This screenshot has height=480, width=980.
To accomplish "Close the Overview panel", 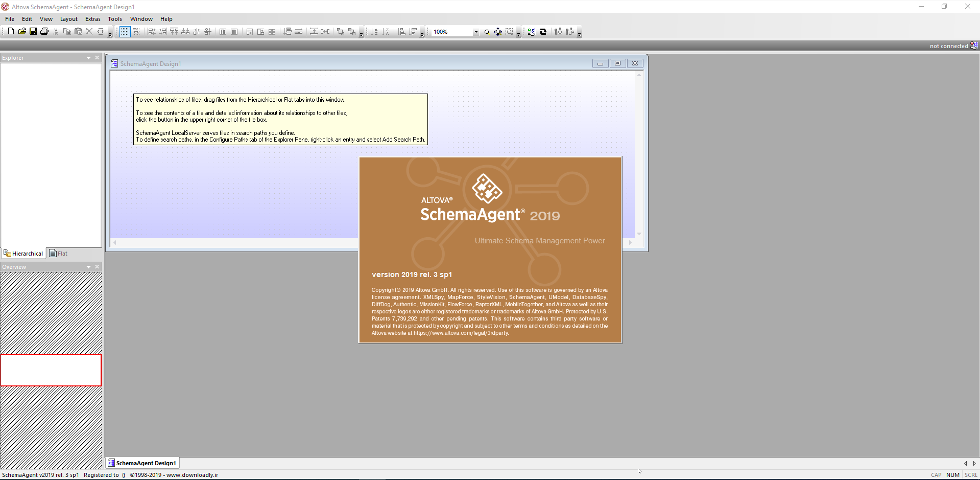I will click(97, 267).
